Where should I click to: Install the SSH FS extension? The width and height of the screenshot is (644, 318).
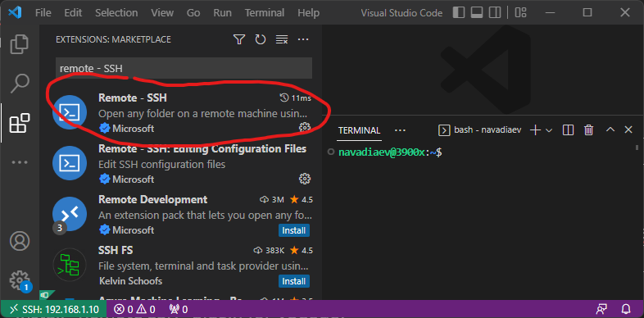click(294, 281)
